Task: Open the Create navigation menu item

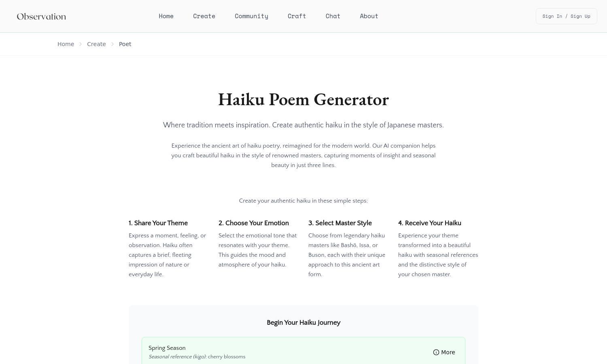Action: click(x=204, y=16)
